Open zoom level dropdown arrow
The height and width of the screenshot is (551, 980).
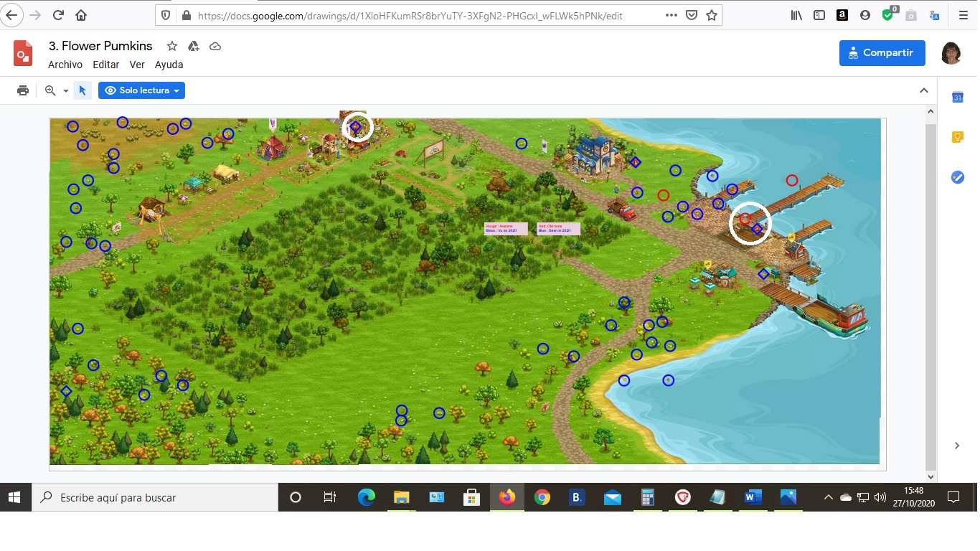point(65,91)
